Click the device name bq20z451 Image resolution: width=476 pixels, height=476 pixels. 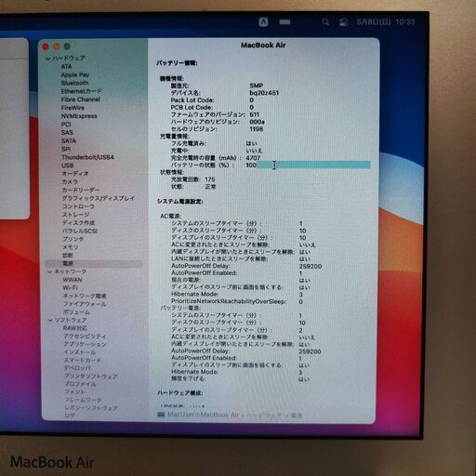tap(264, 93)
